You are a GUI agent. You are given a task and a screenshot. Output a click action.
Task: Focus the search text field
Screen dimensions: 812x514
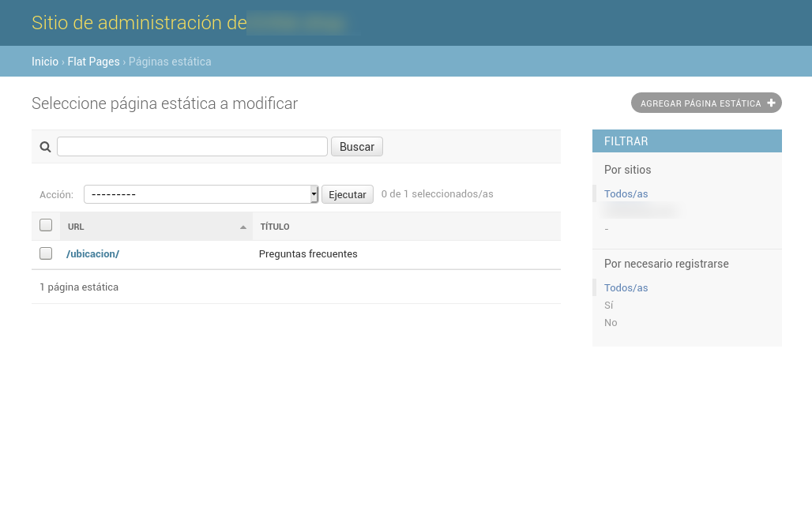click(192, 147)
